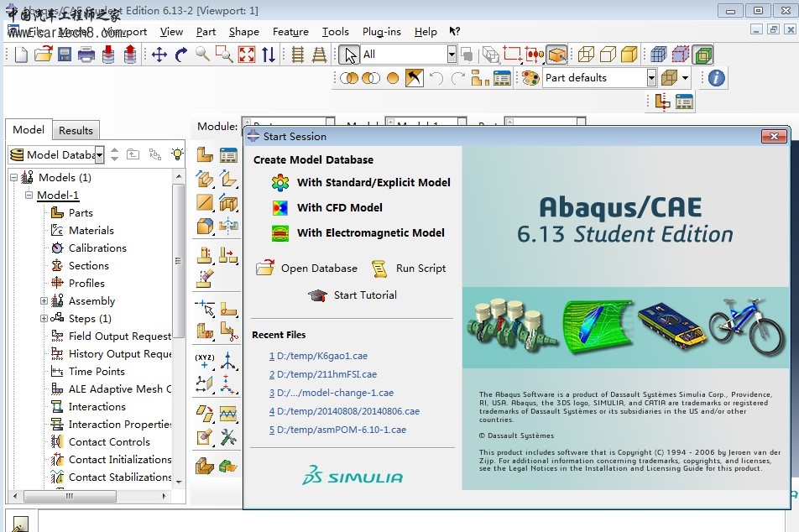Image resolution: width=799 pixels, height=532 pixels.
Task: Click the Print icon in the toolbar
Action: (86, 54)
